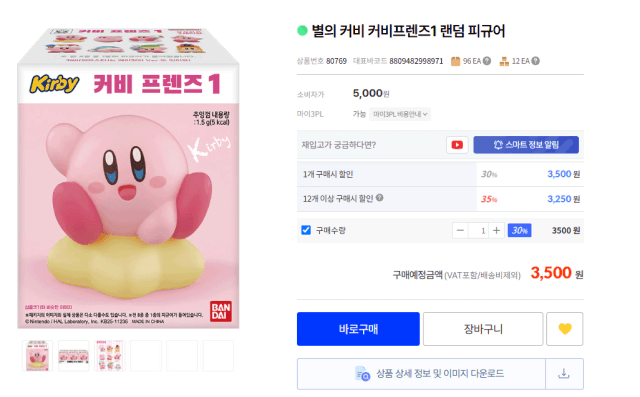The height and width of the screenshot is (397, 640).
Task: Select the second product thumbnail
Action: pos(73,356)
